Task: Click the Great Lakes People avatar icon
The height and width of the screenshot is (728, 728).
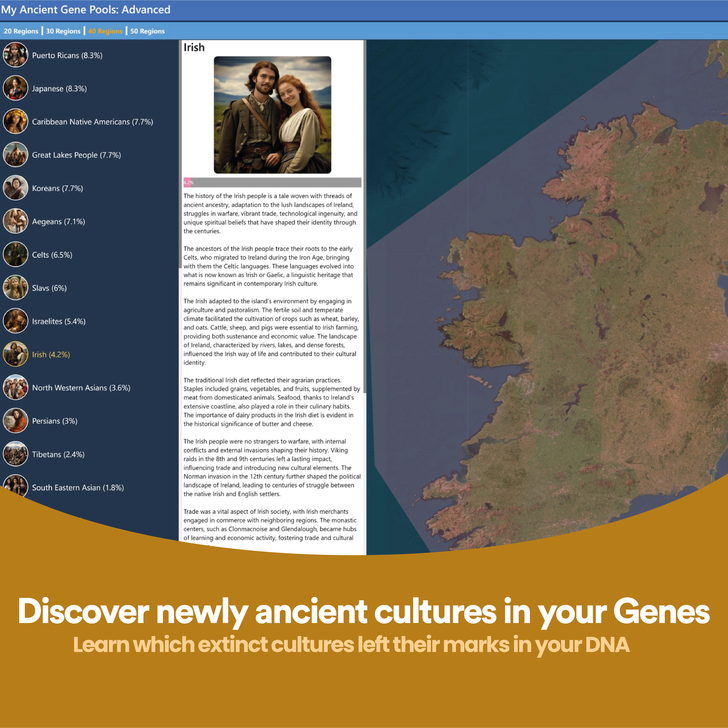Action: pos(16,154)
